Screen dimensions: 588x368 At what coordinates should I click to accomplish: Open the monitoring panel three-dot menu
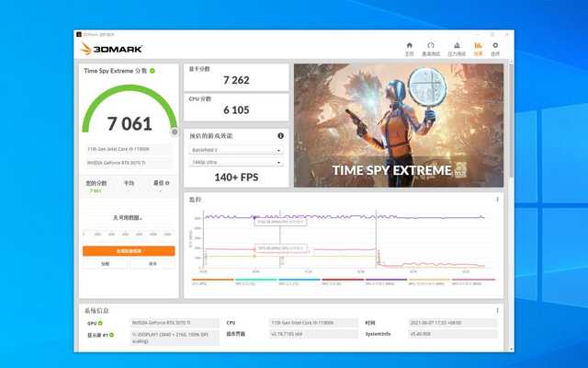497,200
